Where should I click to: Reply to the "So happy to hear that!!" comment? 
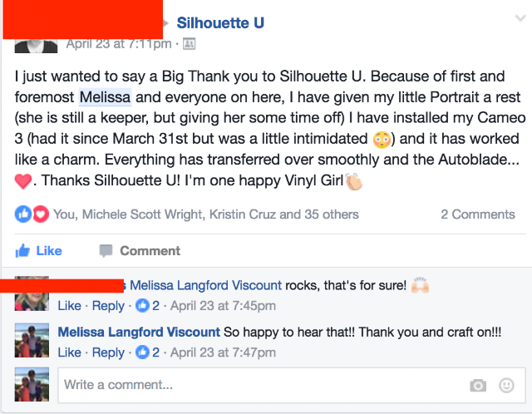coord(108,352)
